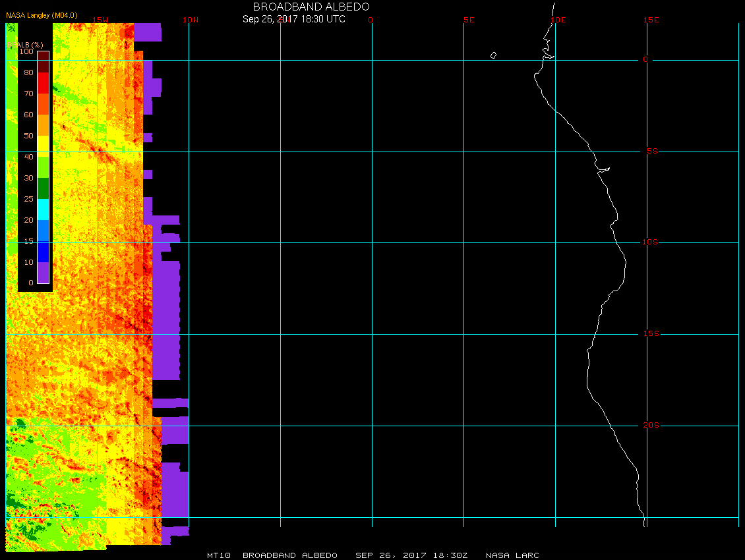This screenshot has height=560, width=745.
Task: Choose the dark maroon 80–100% legend swatch
Action: [43, 62]
